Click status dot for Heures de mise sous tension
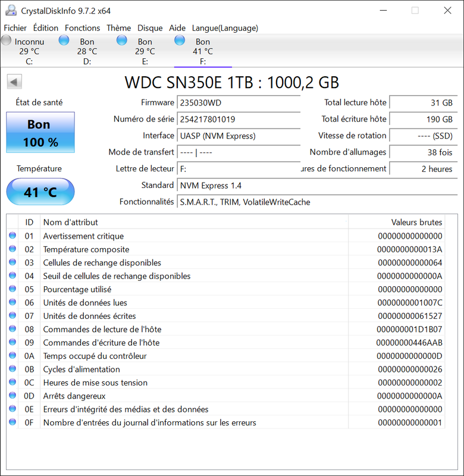The width and height of the screenshot is (464, 476). 12,382
